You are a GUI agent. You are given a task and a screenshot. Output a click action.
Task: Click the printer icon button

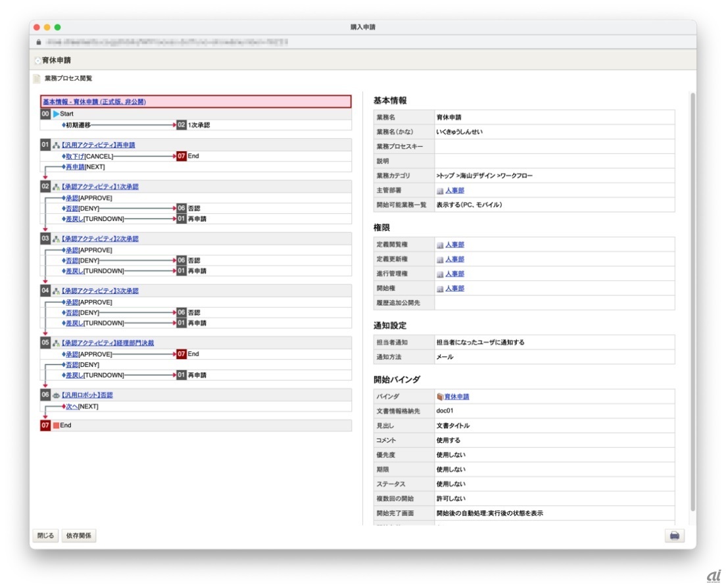(x=674, y=536)
